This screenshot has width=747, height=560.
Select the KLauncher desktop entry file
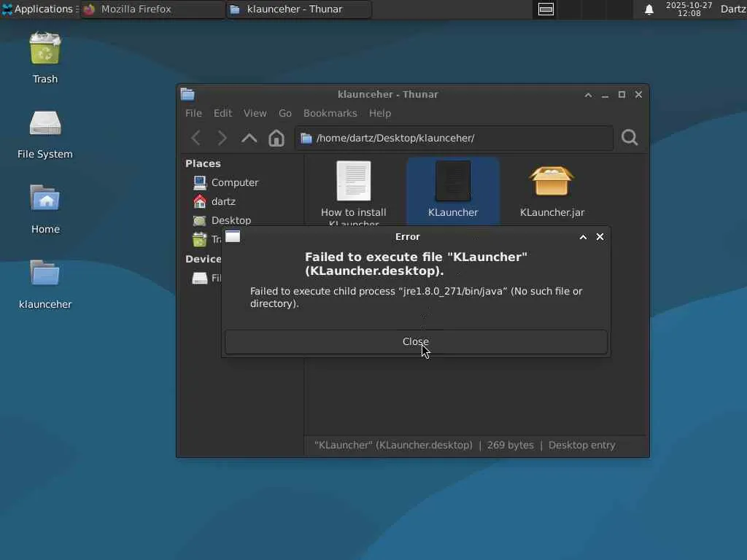(x=453, y=190)
